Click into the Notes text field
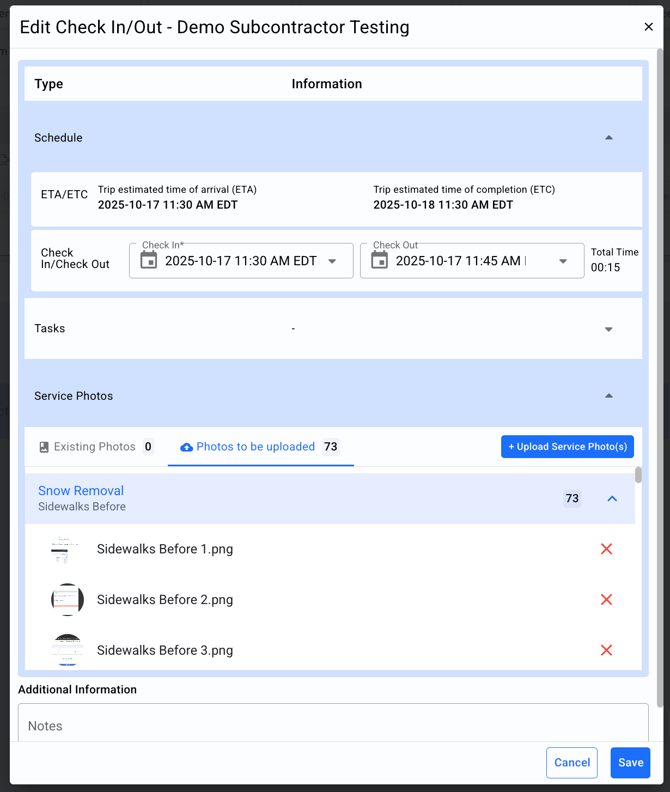670x792 pixels. (333, 725)
